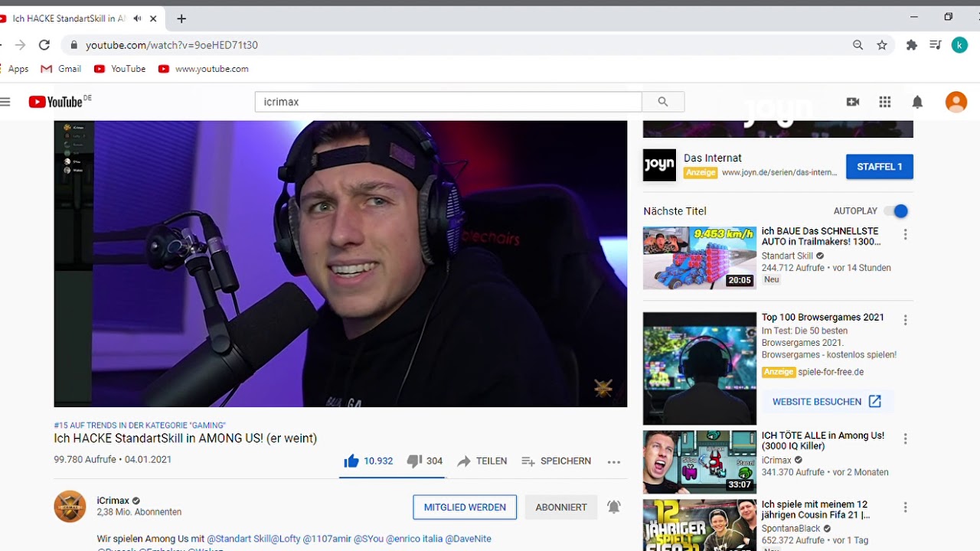Open @1107amir mention link
Screen dimensions: 980x551
(x=327, y=539)
